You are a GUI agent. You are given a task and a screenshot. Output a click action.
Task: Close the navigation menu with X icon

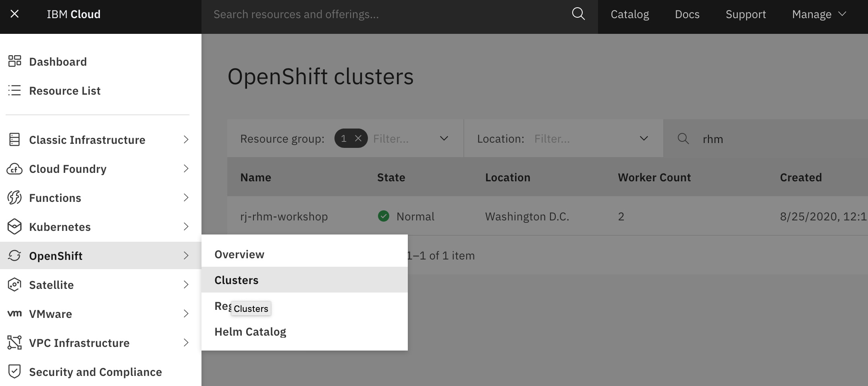click(15, 14)
